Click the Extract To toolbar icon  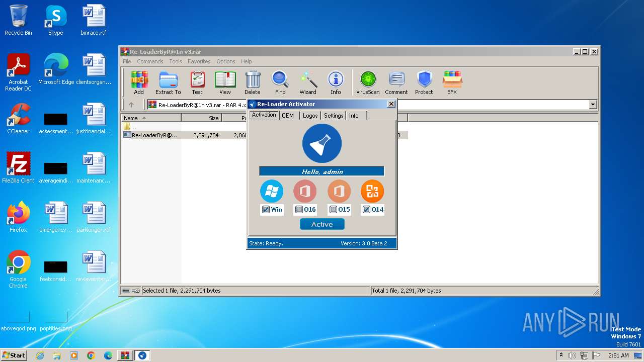click(168, 82)
